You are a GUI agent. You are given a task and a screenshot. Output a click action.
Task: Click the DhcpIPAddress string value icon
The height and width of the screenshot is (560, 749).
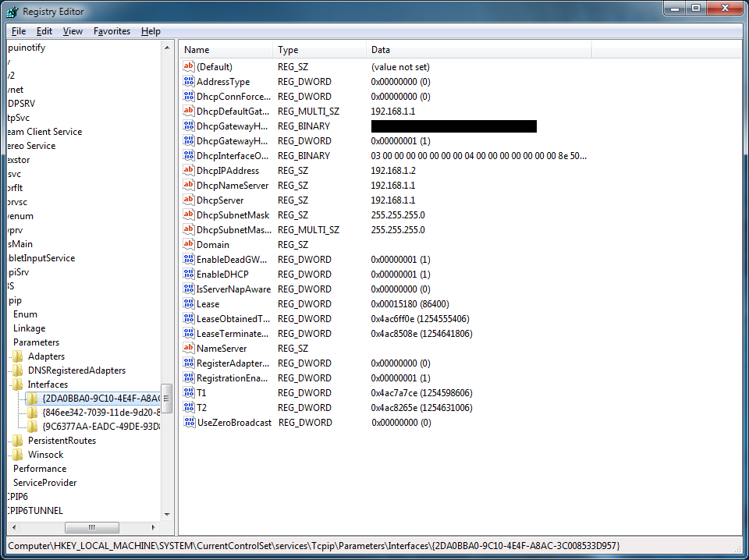pyautogui.click(x=189, y=171)
